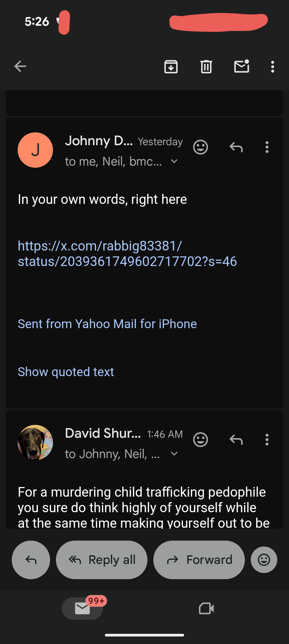Tap the Sent from Yahoo Mail link
The image size is (289, 644).
107,324
